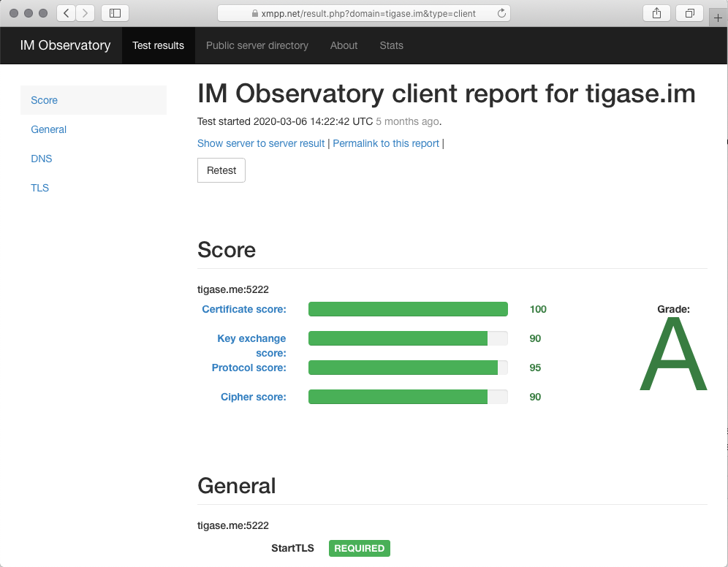
Task: Jump to General in the sidebar
Action: click(94, 129)
